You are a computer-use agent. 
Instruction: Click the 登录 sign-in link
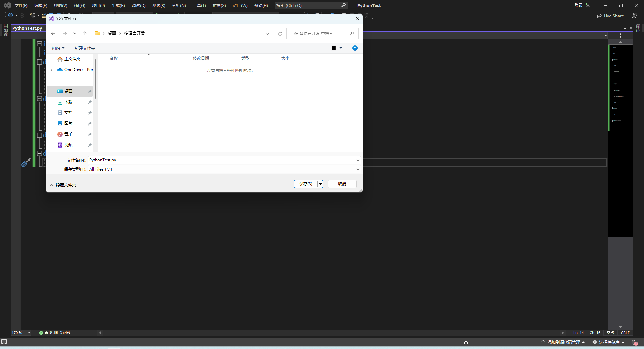579,5
